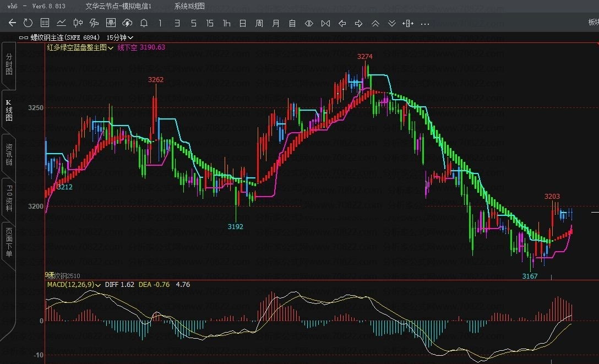
Task: Switch to the 3-minute period
Action: pos(177,23)
